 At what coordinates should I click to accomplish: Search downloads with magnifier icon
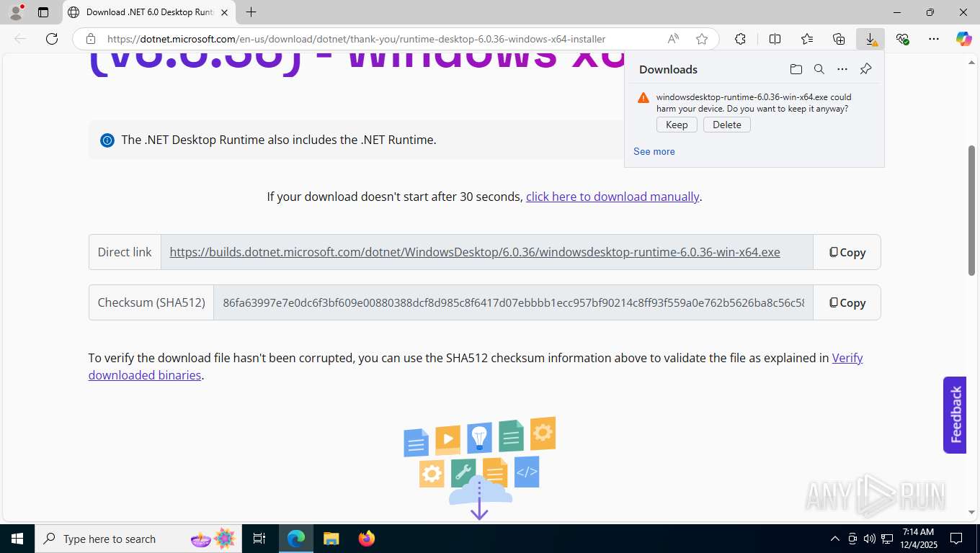tap(819, 69)
